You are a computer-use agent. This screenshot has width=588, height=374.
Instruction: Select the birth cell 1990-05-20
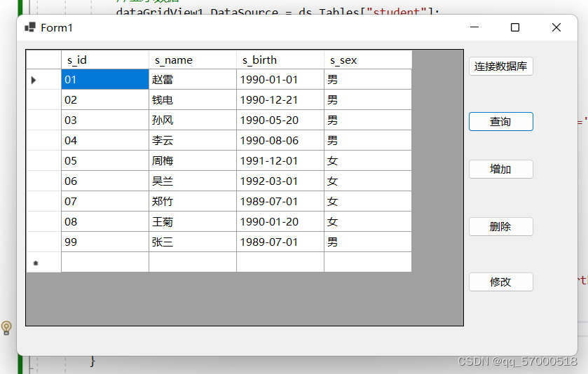tap(280, 120)
